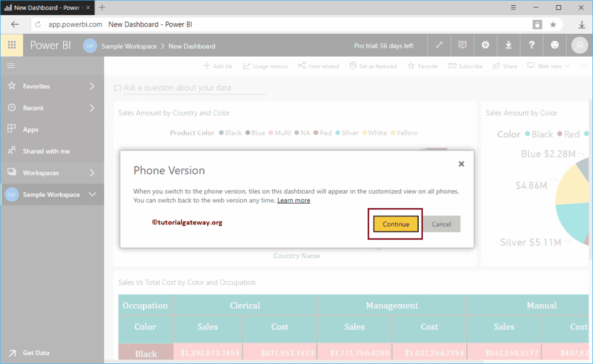
Task: Click the Yellow legend color dot
Action: (x=393, y=133)
